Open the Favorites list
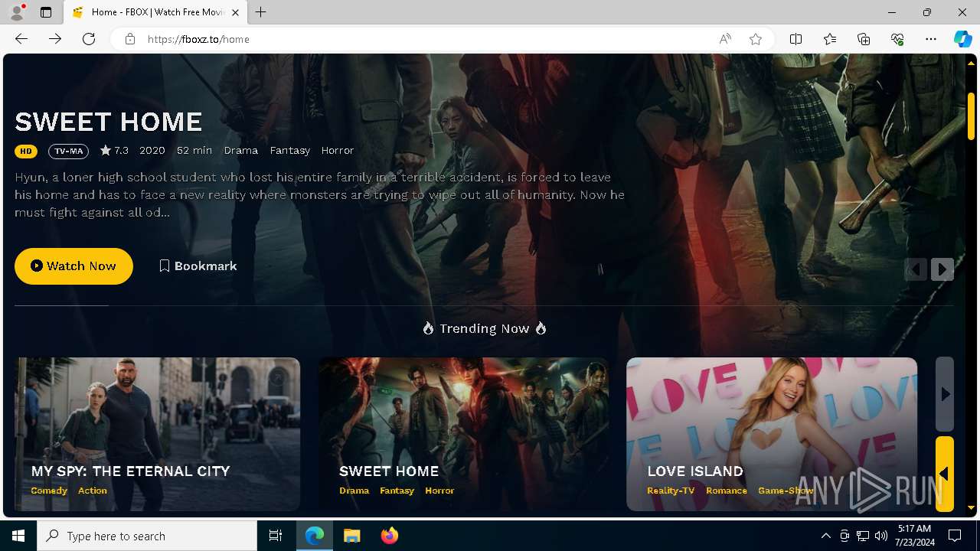The image size is (980, 551). point(830,39)
